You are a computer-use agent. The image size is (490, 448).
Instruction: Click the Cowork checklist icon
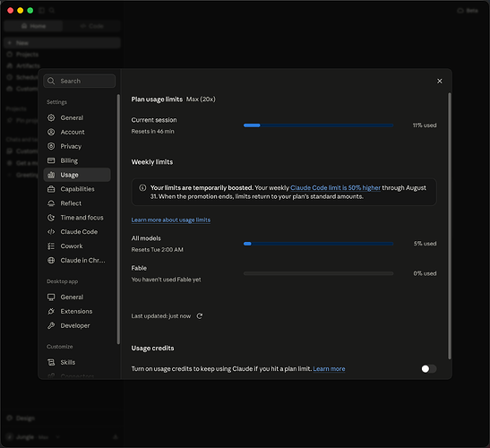[51, 246]
